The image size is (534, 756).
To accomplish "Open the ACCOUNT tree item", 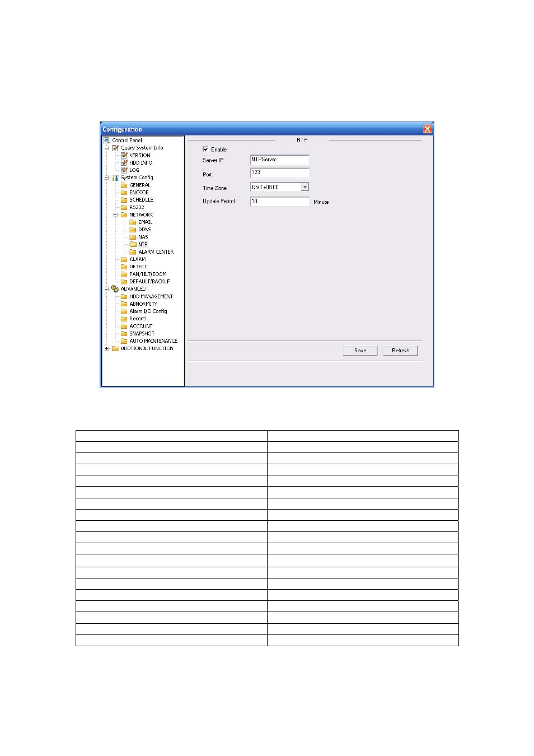I will click(141, 326).
